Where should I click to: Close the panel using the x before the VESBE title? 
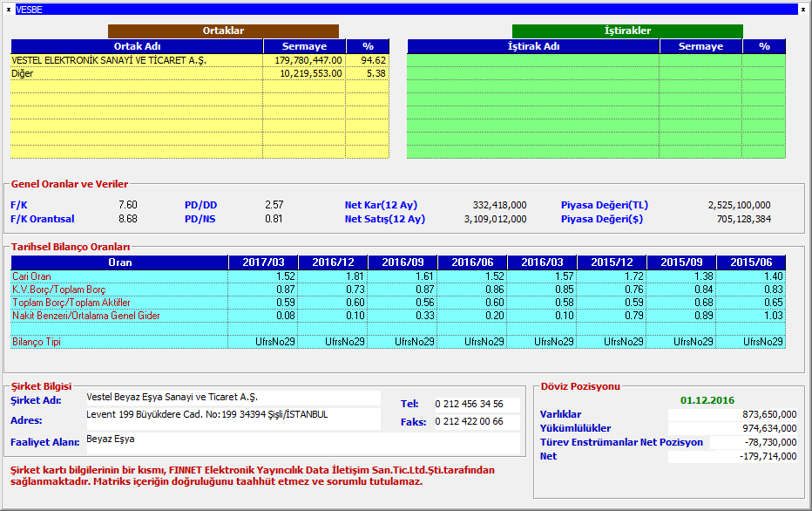coord(9,10)
